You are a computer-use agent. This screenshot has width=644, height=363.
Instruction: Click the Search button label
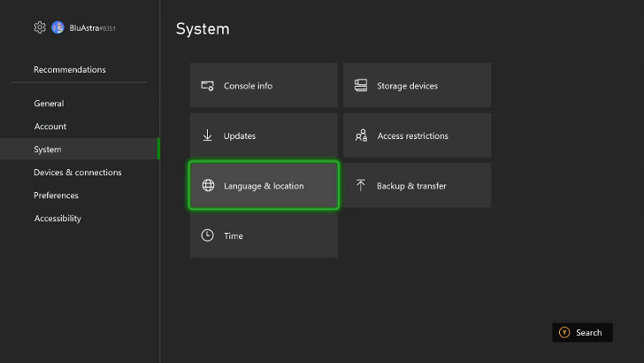[x=588, y=333]
